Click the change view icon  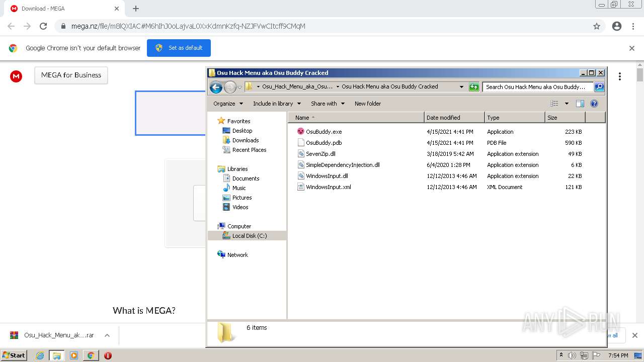(x=554, y=104)
